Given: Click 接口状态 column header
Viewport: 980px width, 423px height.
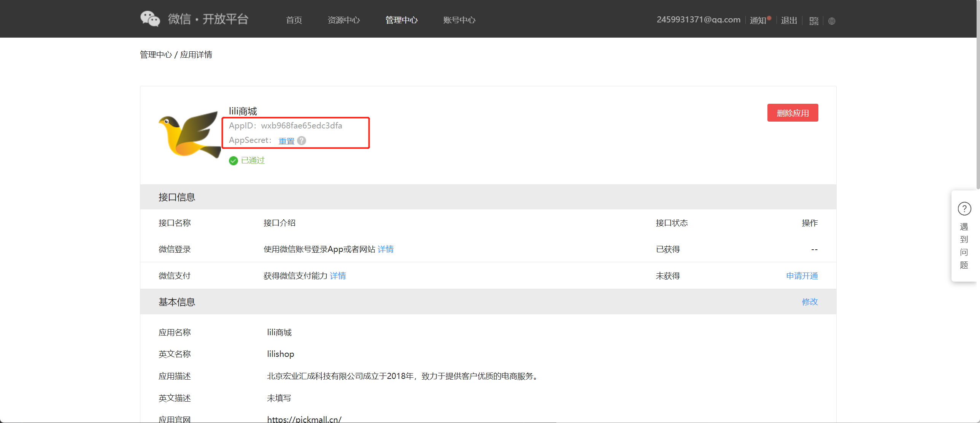Looking at the screenshot, I should pyautogui.click(x=672, y=223).
